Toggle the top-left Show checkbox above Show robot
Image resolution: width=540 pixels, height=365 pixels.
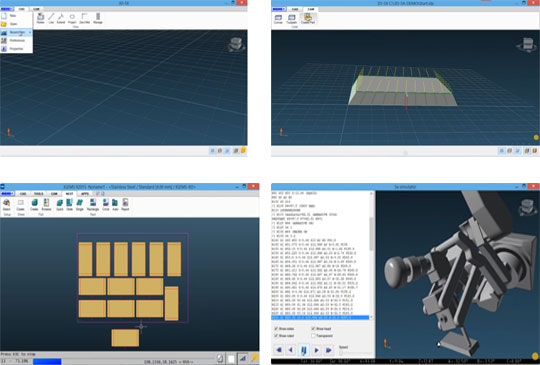click(x=276, y=329)
